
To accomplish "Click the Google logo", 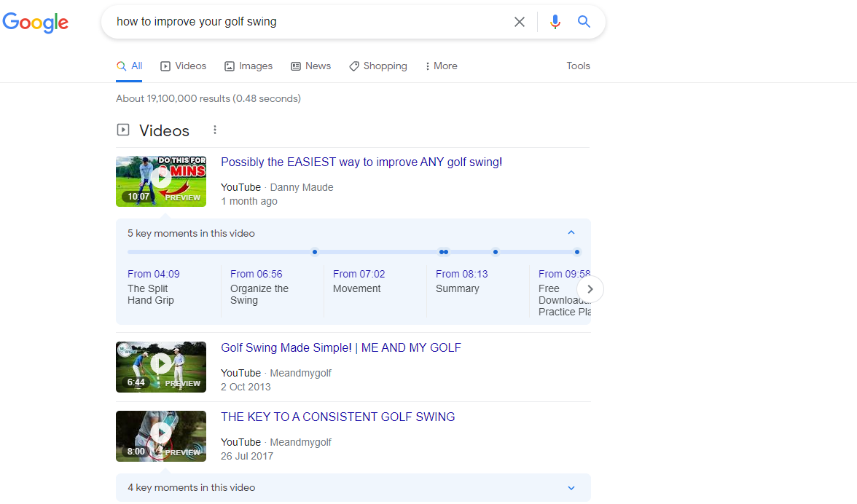I will click(36, 22).
